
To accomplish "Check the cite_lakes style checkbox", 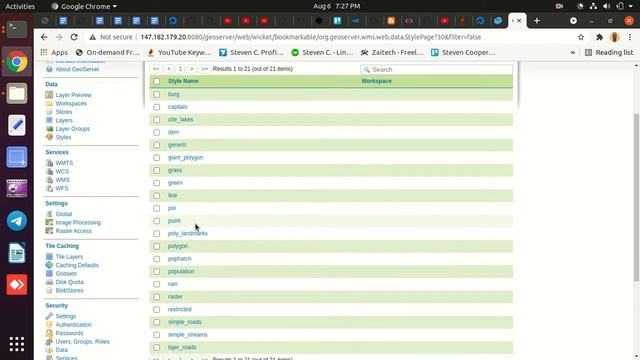I will (157, 120).
